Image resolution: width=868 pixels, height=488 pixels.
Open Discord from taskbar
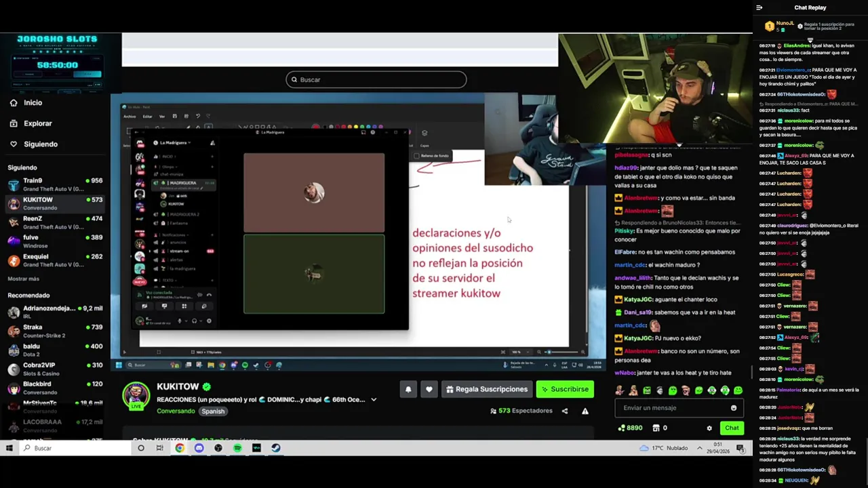[199, 448]
